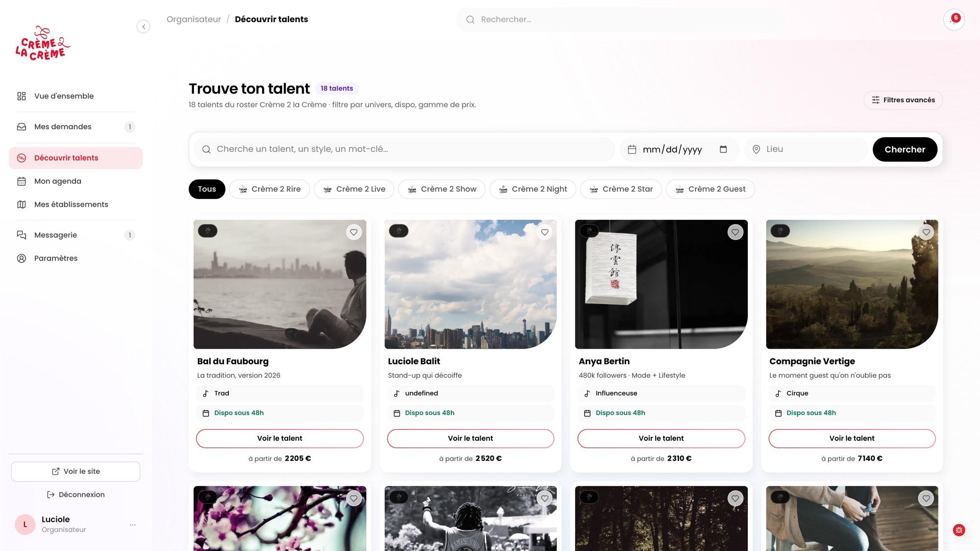This screenshot has width=980, height=551.
Task: Click the Chercher button
Action: [x=905, y=149]
